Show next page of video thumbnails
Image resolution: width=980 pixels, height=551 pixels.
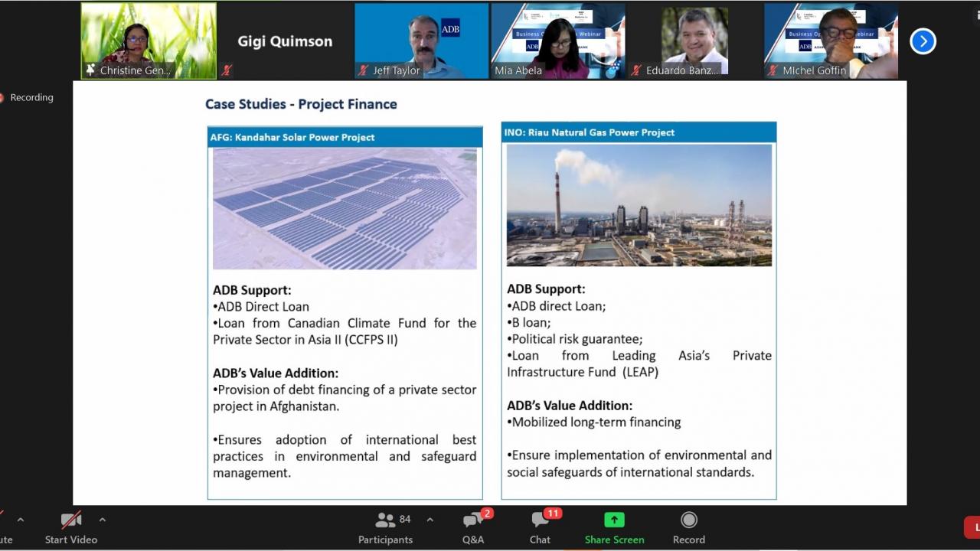[923, 41]
